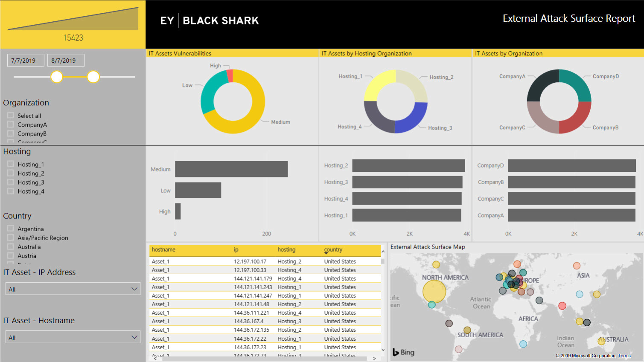644x362 pixels.
Task: Click the table's scroll down arrow
Action: pyautogui.click(x=383, y=350)
